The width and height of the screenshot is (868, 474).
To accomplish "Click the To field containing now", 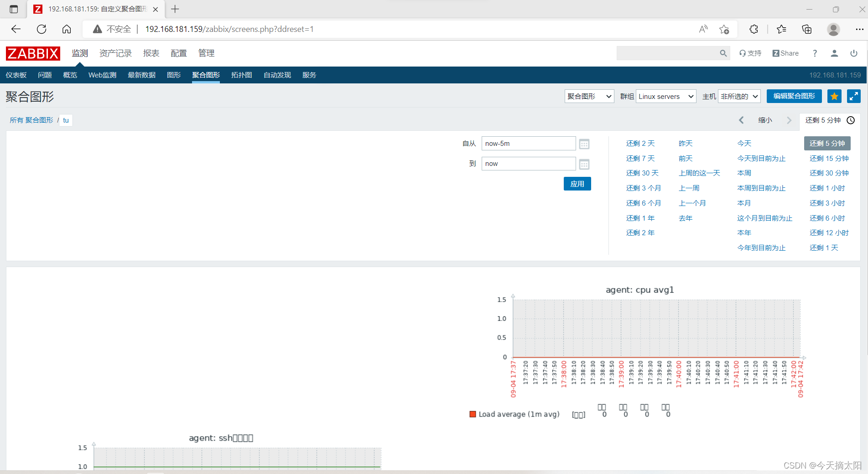I will click(x=529, y=164).
